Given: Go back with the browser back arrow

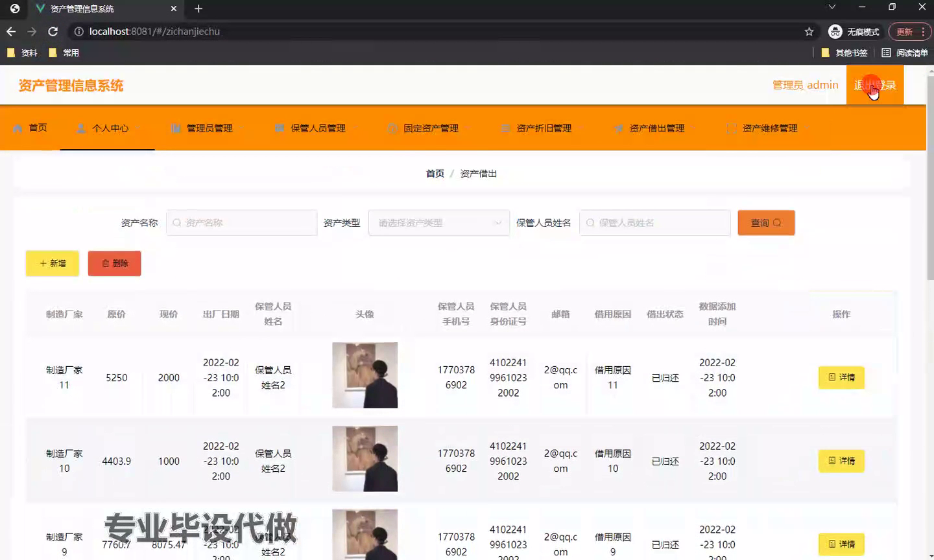Looking at the screenshot, I should (x=11, y=31).
